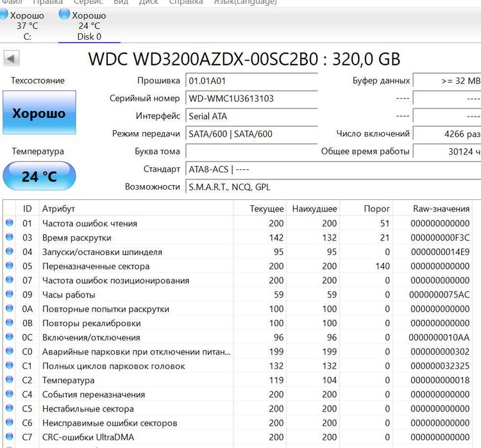Click status icon of Переназначенные сектора row

click(x=10, y=265)
